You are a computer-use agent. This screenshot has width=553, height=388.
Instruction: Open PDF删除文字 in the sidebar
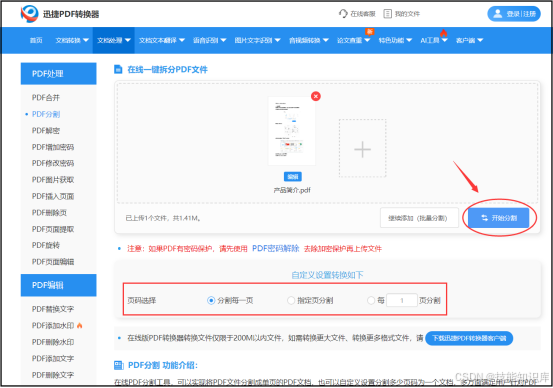click(x=53, y=375)
